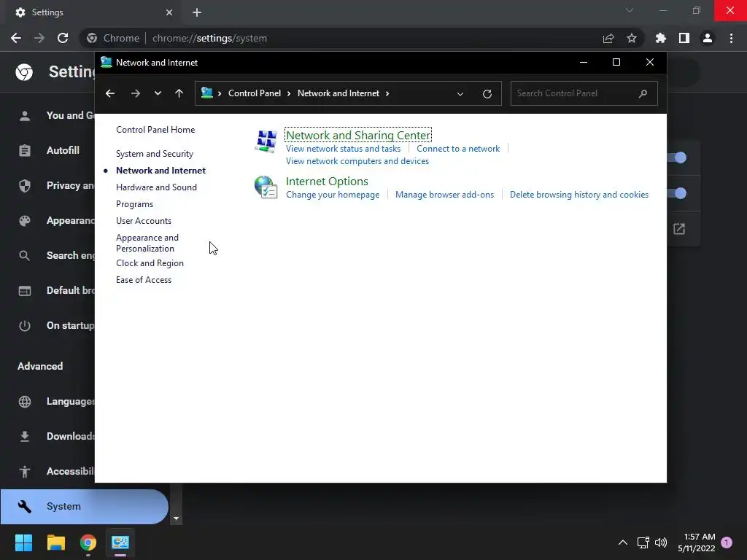747x560 pixels.
Task: Open Internet Options heading link
Action: click(327, 182)
